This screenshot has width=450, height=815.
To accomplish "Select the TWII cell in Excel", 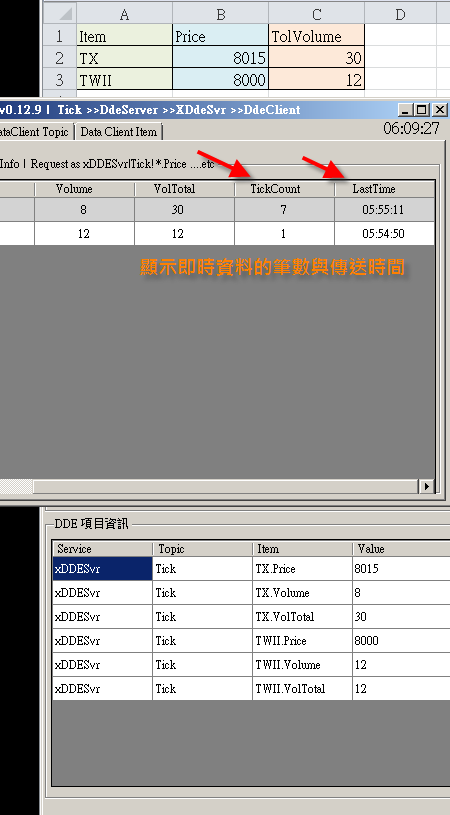I will point(124,80).
